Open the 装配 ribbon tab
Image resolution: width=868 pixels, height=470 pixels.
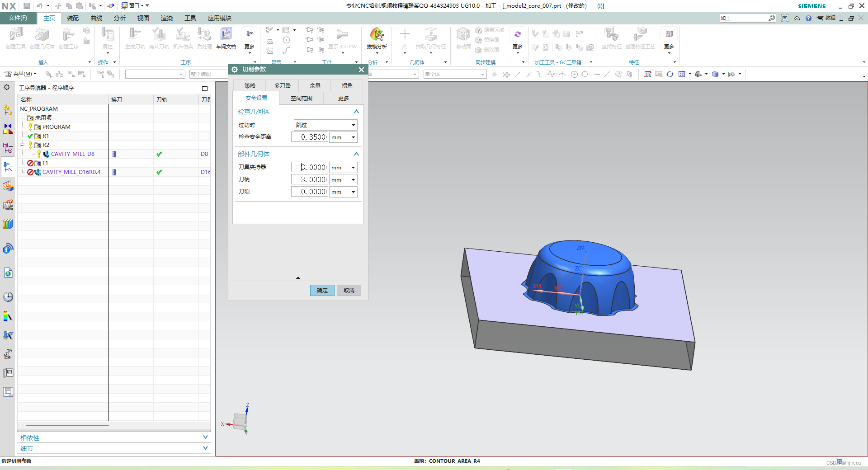coord(72,18)
